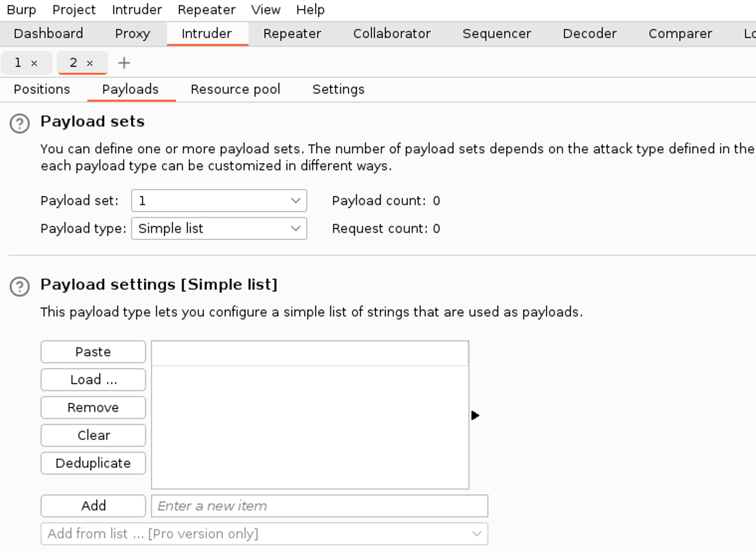
Task: Click help icon beside Payload settings
Action: coord(20,287)
